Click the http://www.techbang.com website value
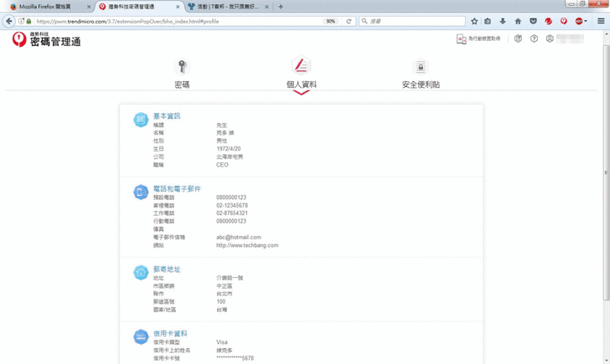This screenshot has height=364, width=610. click(247, 245)
